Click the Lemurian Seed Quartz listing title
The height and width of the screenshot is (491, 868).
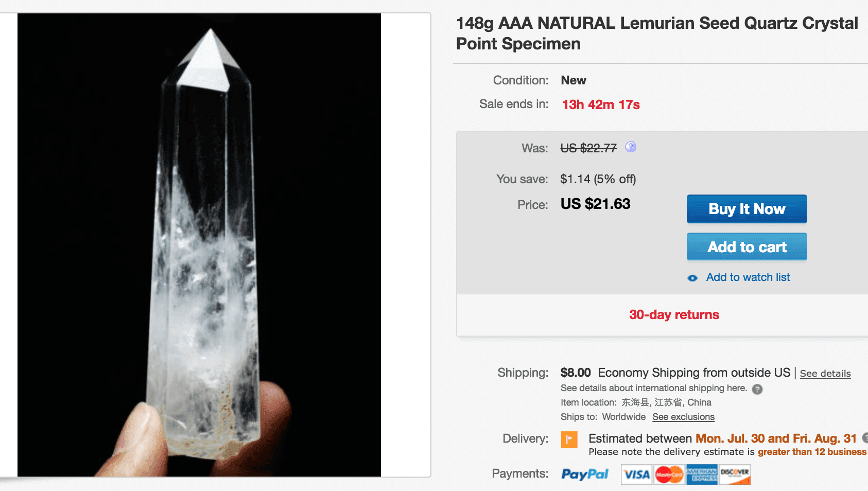(656, 33)
